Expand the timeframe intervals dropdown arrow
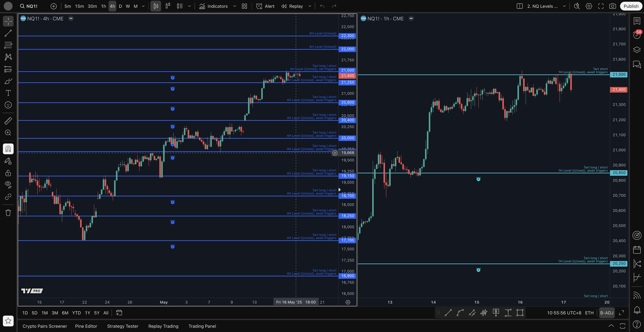Image resolution: width=644 pixels, height=332 pixels. click(143, 6)
